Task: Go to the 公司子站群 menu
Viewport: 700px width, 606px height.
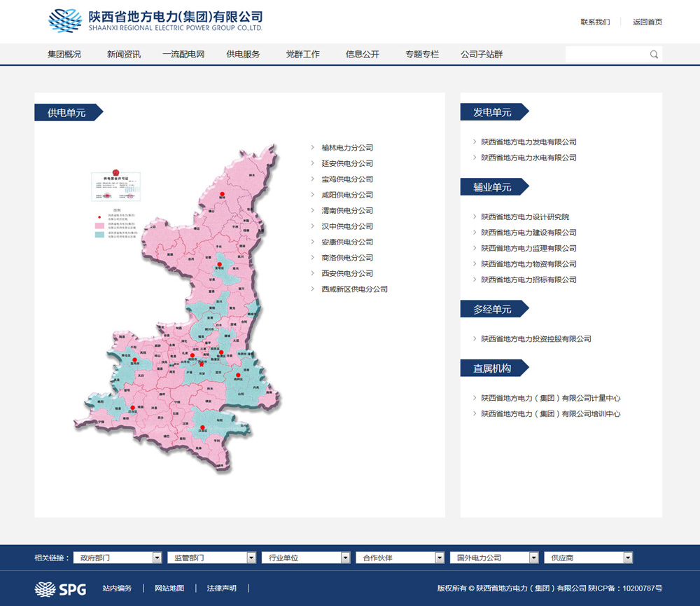Action: [482, 55]
